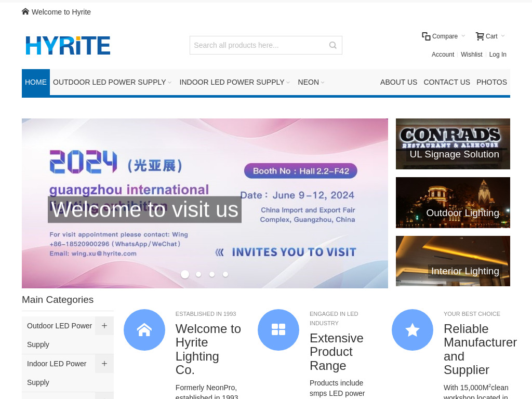Go to the Home menu tab
Image resolution: width=532 pixels, height=399 pixels.
(36, 83)
